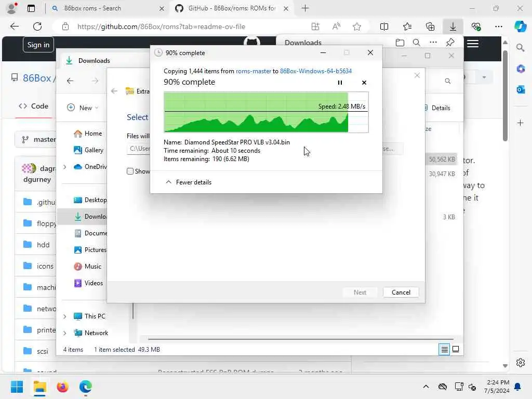
Task: Open the roms-master source link
Action: (x=254, y=71)
